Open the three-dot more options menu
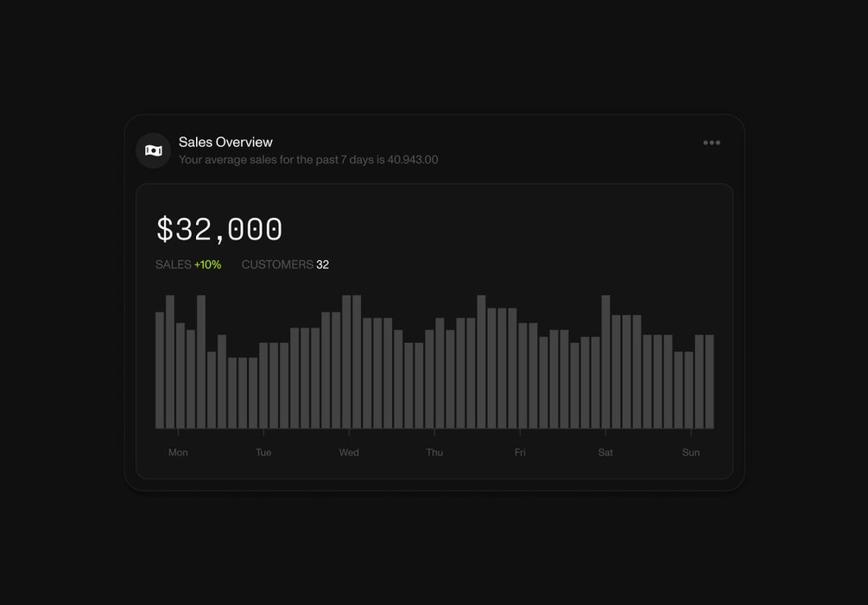The width and height of the screenshot is (868, 605). (x=712, y=143)
